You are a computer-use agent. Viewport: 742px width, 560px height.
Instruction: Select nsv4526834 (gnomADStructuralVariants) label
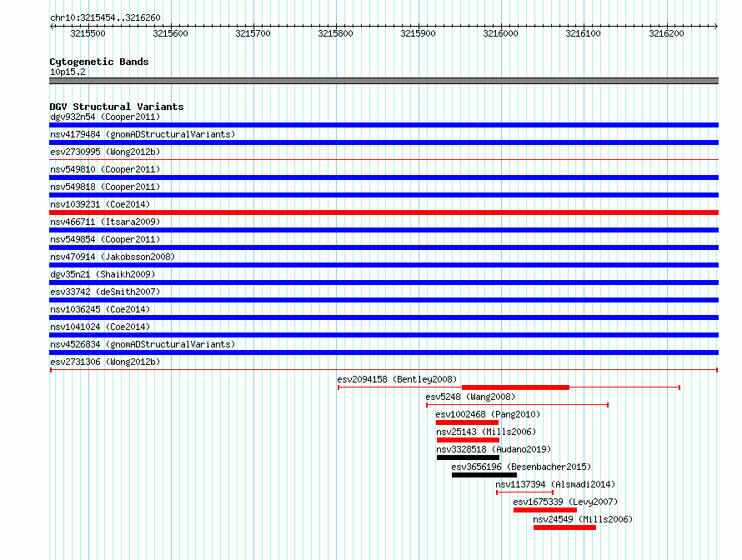tap(143, 344)
